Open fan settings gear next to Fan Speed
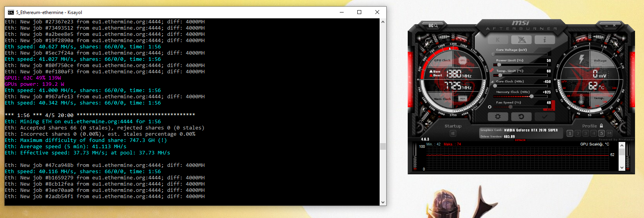Image resolution: width=644 pixels, height=218 pixels. pos(490,106)
